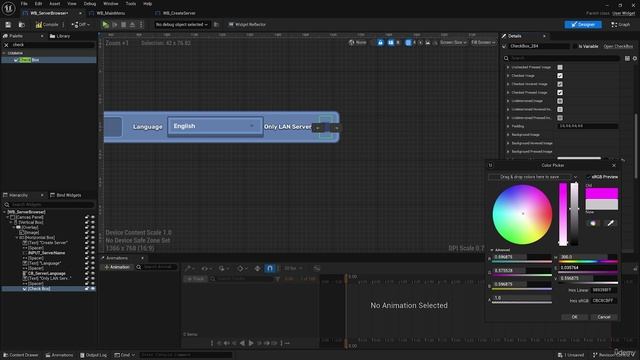Screen dimensions: 640x360
Task: Click the Checked Hovered Image thumbnail
Action: (560, 84)
